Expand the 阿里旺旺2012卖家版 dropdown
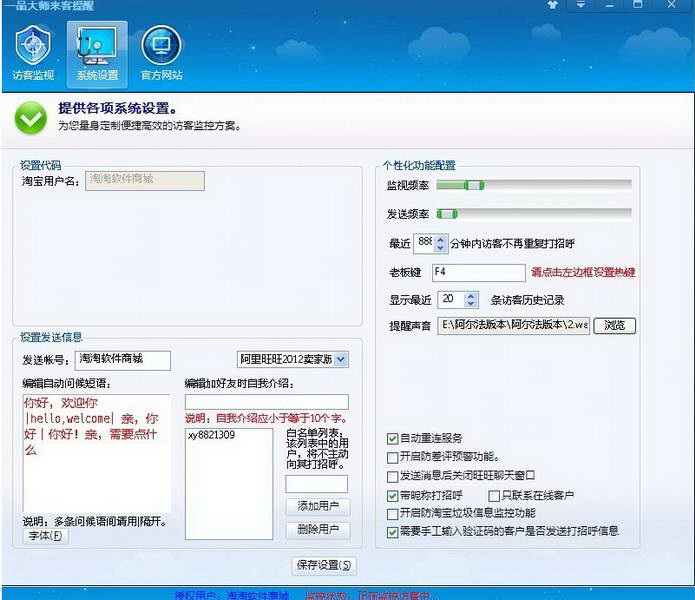 click(x=340, y=359)
